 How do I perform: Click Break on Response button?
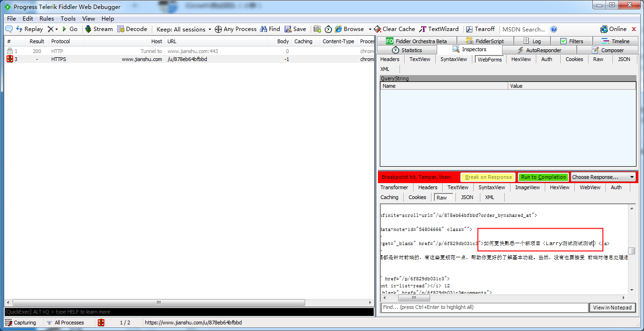(488, 177)
